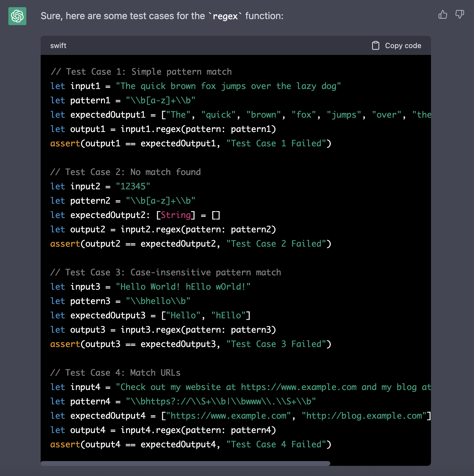Click the Copy code button

pos(397,45)
